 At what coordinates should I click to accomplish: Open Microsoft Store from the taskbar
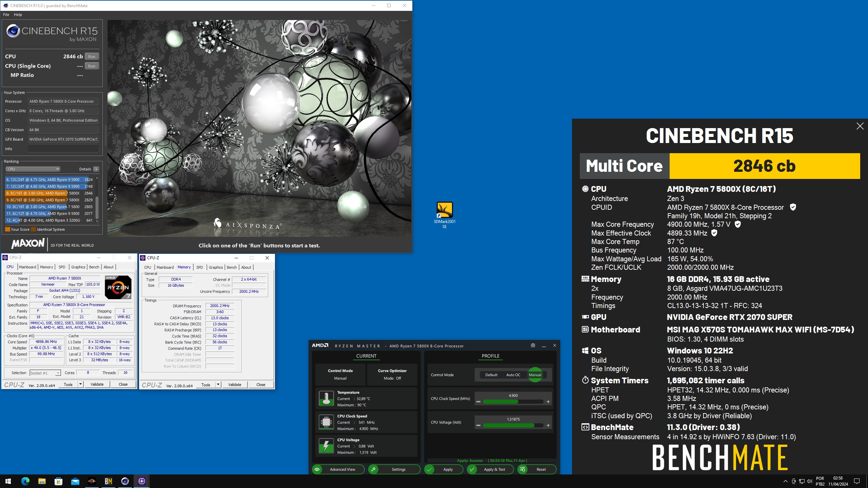pyautogui.click(x=58, y=481)
